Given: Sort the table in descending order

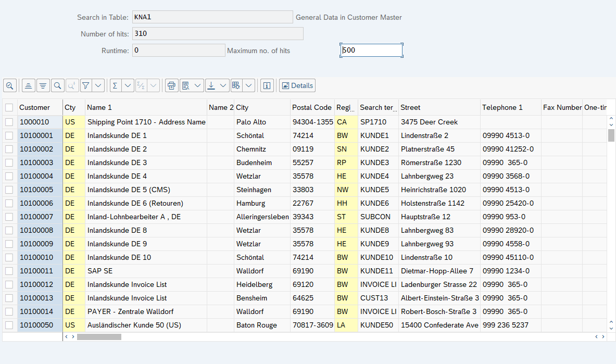Looking at the screenshot, I should coord(43,85).
